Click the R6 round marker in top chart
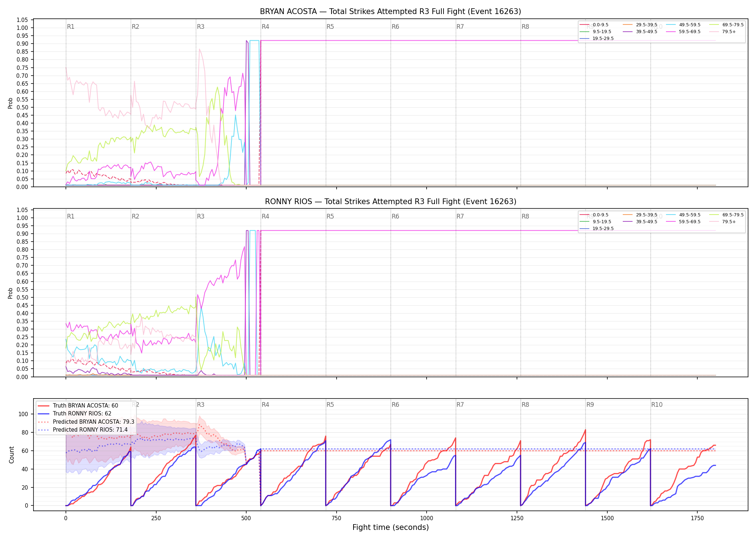The height and width of the screenshot is (540, 756). point(395,27)
